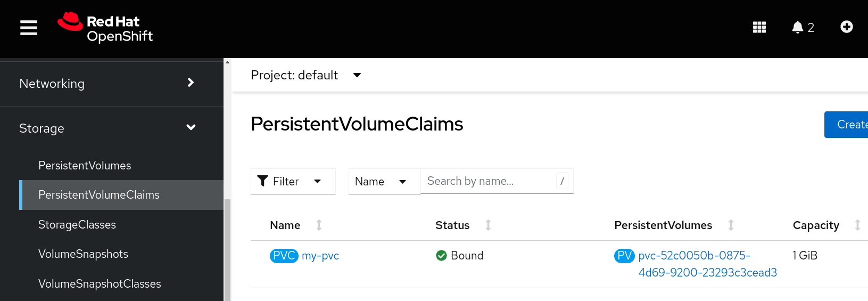Viewport: 868px width, 301px height.
Task: Expand the Networking section
Action: click(x=106, y=84)
